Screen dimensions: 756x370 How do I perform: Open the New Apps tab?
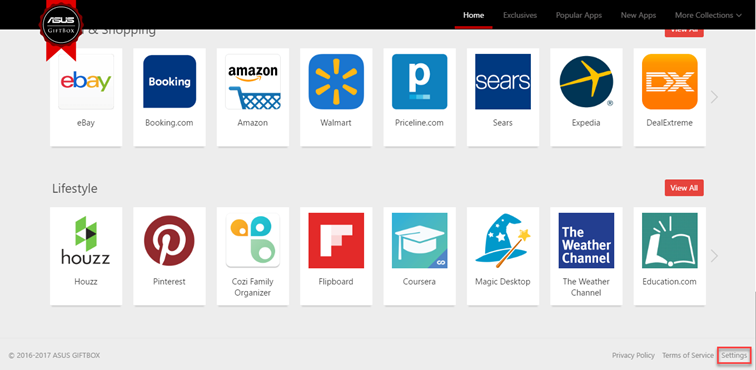pos(638,15)
